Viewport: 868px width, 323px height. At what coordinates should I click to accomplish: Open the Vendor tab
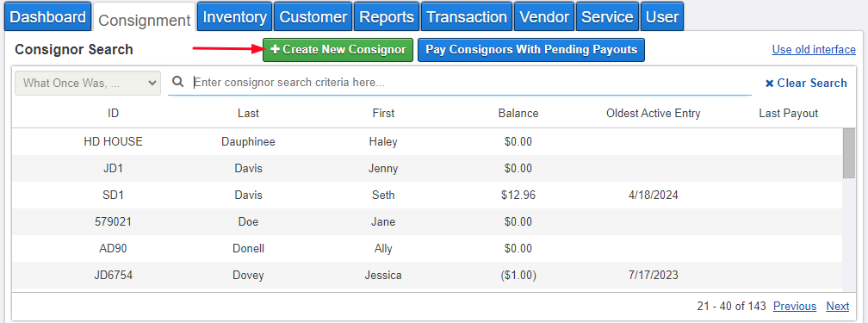pos(544,16)
